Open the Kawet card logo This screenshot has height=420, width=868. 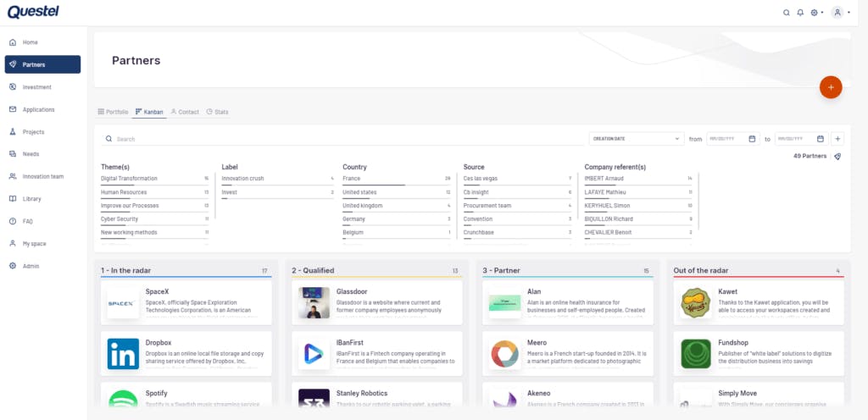(x=696, y=303)
